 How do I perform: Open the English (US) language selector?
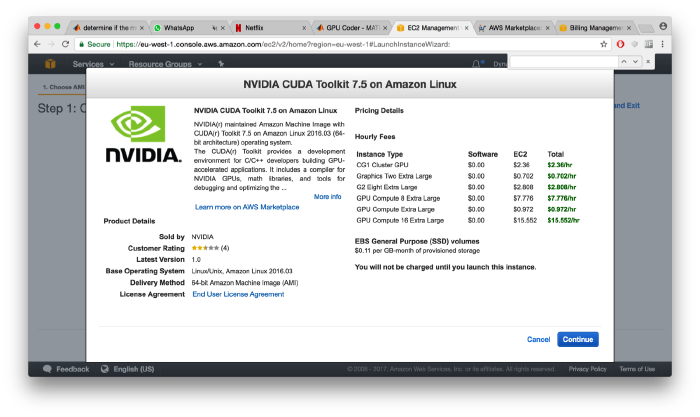(128, 369)
